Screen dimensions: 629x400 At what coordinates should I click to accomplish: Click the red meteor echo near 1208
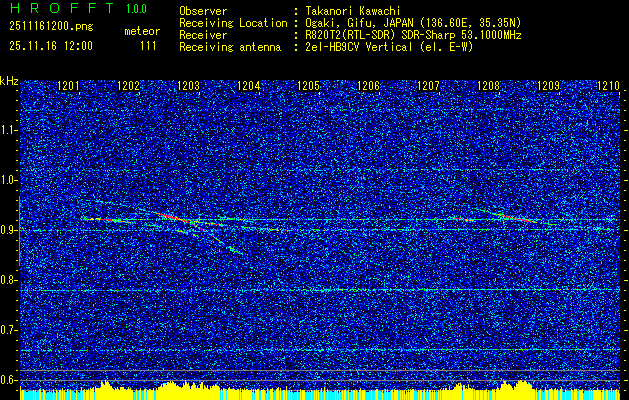[x=517, y=218]
